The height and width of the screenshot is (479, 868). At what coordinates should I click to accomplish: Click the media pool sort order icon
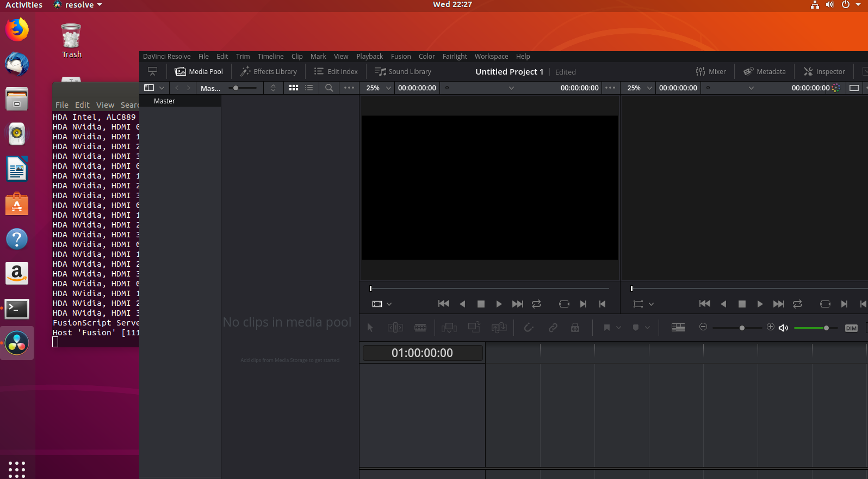[x=274, y=88]
